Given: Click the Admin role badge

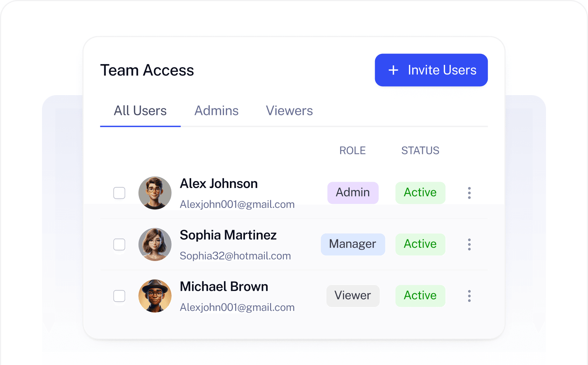Looking at the screenshot, I should tap(353, 193).
